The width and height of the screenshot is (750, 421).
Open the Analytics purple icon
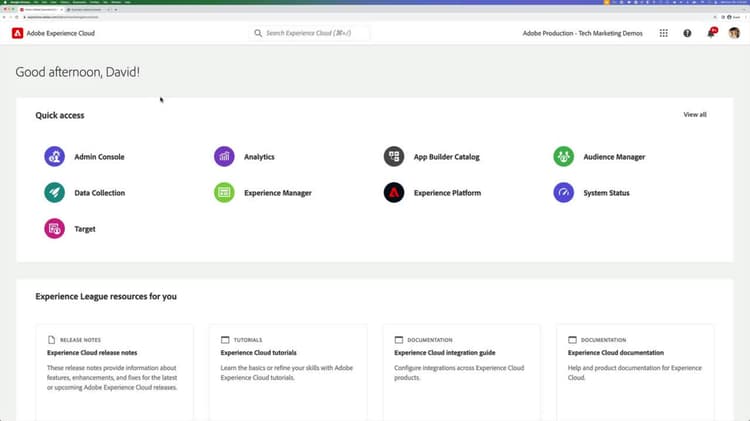[224, 156]
